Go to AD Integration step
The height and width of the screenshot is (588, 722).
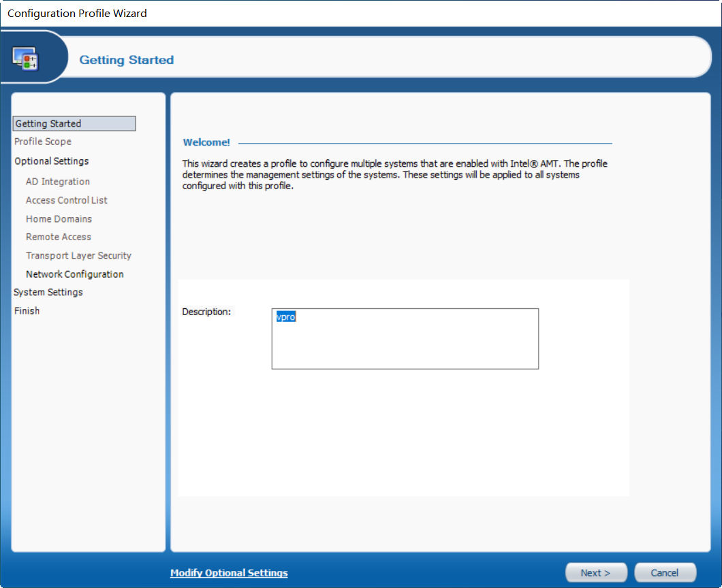(x=58, y=181)
